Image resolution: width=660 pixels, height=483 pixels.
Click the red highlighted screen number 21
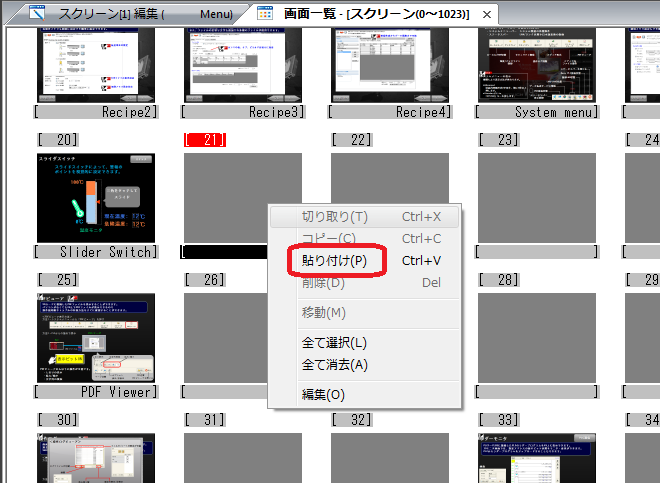pos(206,139)
